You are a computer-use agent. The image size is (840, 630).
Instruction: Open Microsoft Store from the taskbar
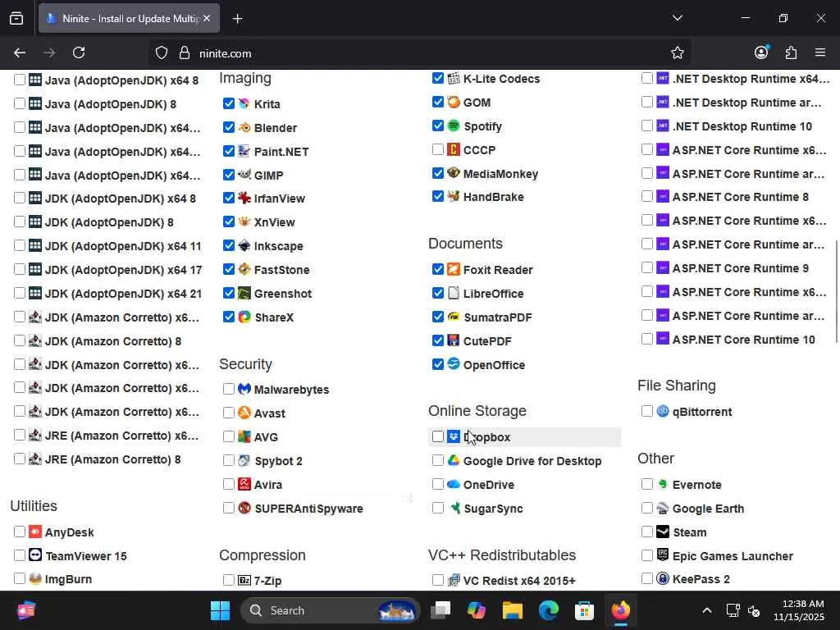click(x=584, y=610)
